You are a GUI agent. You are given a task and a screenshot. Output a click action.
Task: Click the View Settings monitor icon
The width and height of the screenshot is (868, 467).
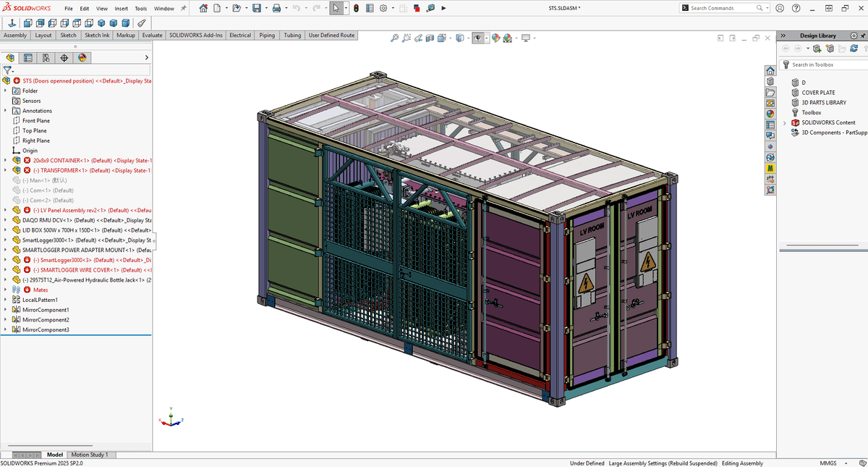tap(525, 37)
